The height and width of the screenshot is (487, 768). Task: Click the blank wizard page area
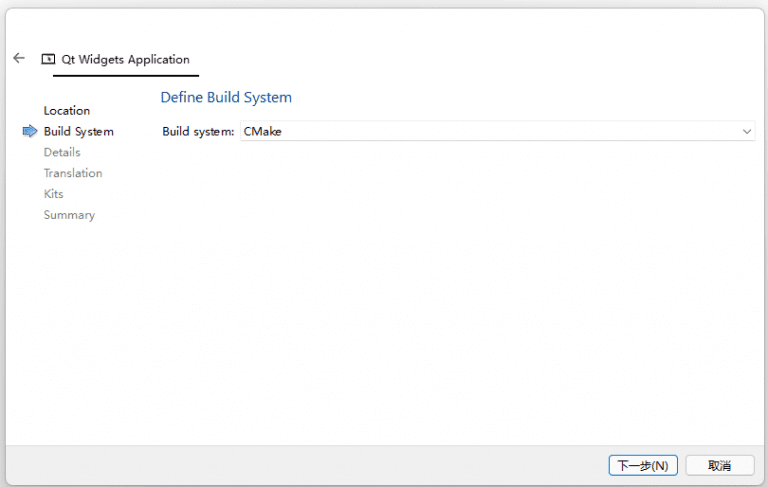450,300
